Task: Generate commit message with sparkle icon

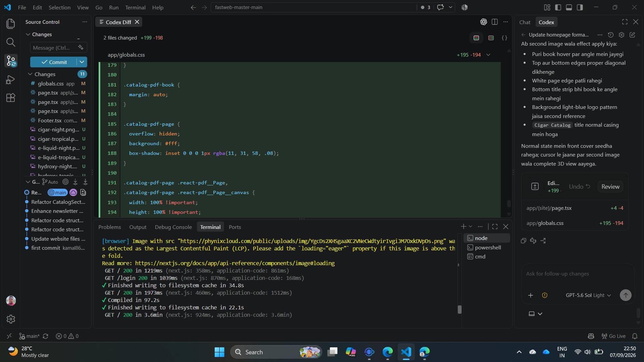Action: [x=81, y=48]
